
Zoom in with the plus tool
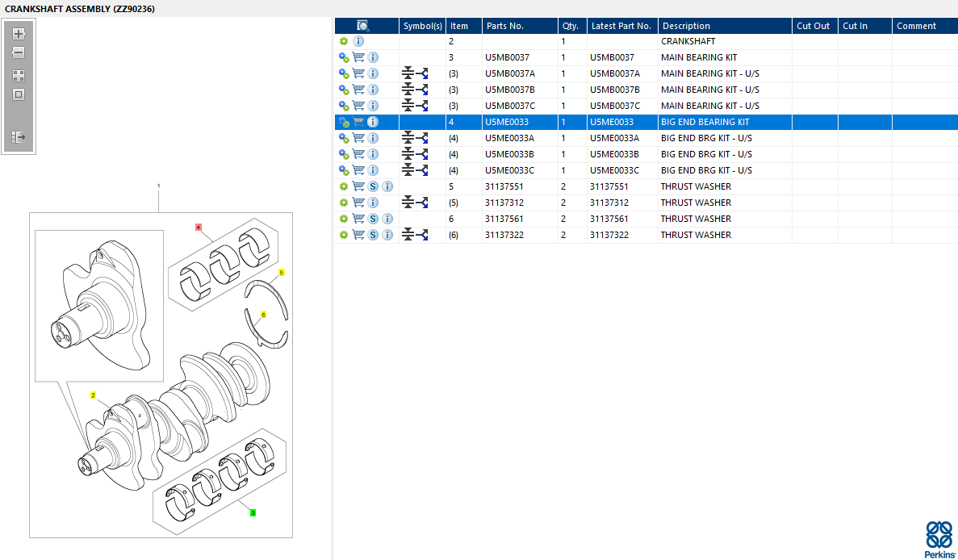point(19,34)
